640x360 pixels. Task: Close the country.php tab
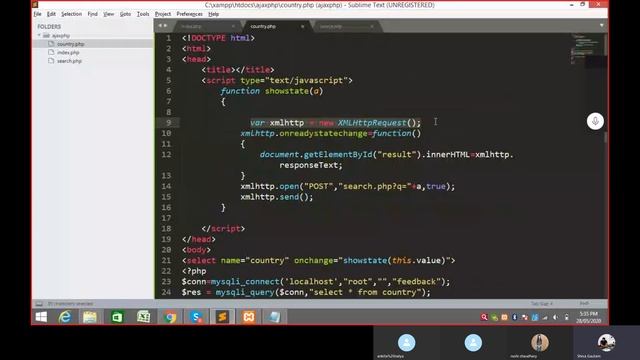[302, 27]
